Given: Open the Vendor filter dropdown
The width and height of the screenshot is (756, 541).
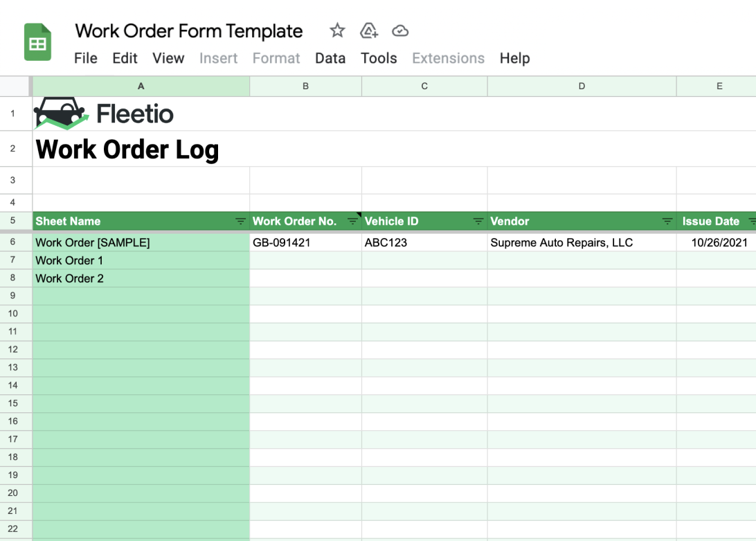Looking at the screenshot, I should coord(667,221).
